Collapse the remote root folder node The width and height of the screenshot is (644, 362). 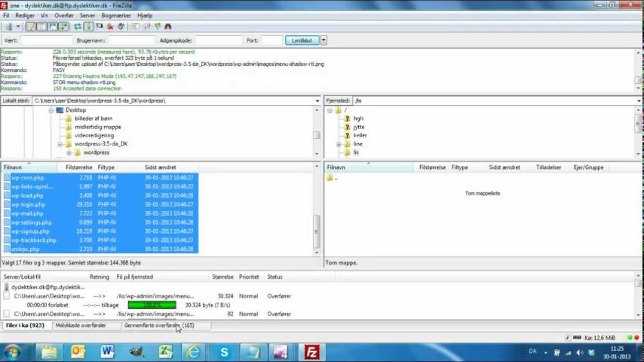click(x=330, y=110)
